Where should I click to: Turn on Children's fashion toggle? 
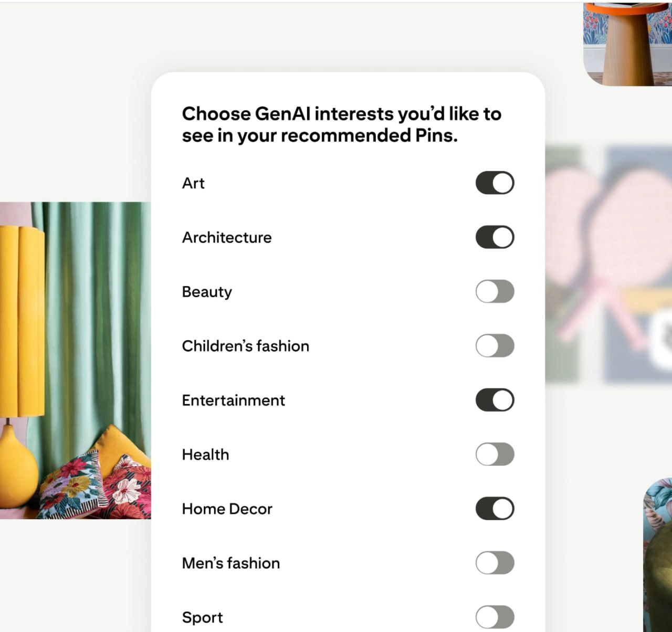tap(495, 346)
